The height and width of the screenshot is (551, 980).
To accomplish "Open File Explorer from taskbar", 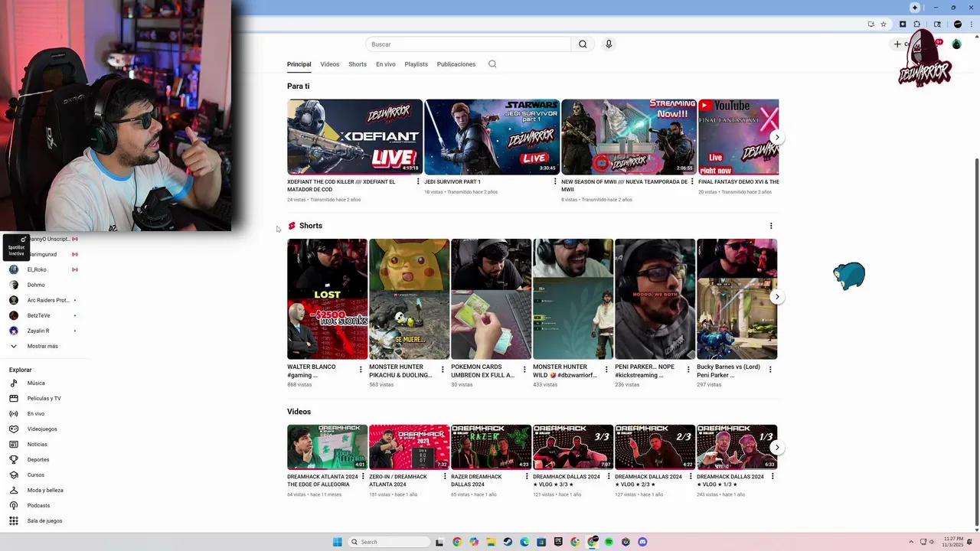I will coord(491,542).
